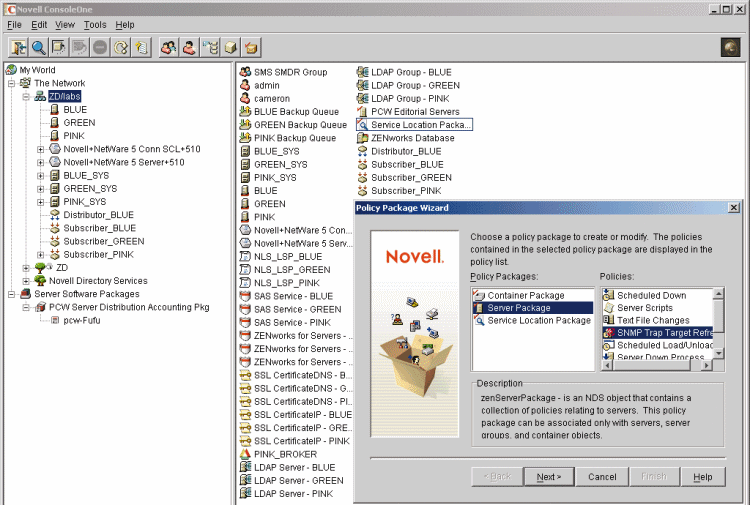750x505 pixels.
Task: Collapse Server Software Packages node
Action: pyautogui.click(x=11, y=294)
